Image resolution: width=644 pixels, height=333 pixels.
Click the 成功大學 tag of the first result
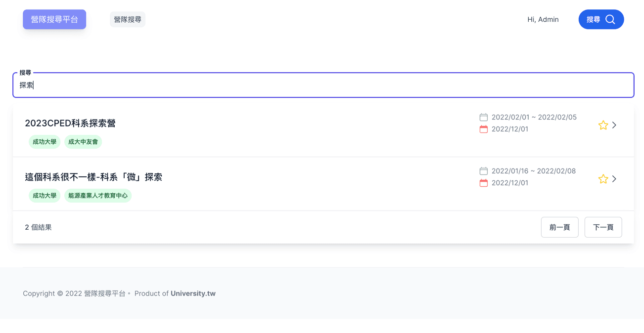(45, 142)
